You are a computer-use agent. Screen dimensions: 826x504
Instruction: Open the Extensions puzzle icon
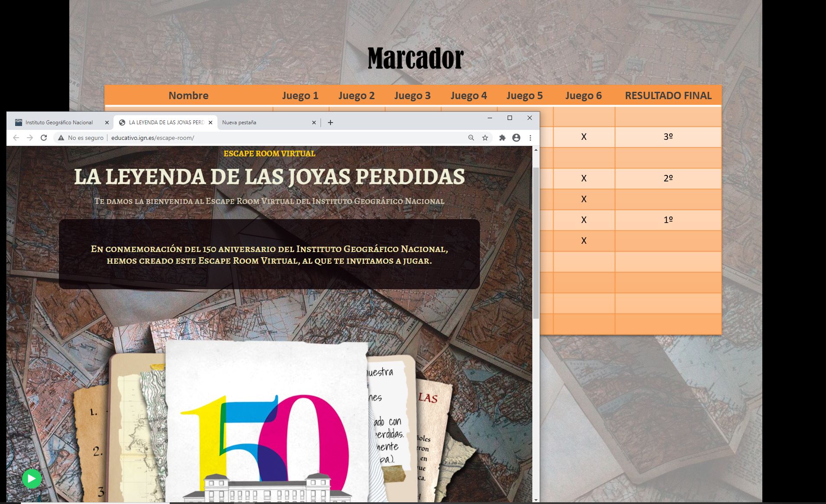(x=502, y=138)
